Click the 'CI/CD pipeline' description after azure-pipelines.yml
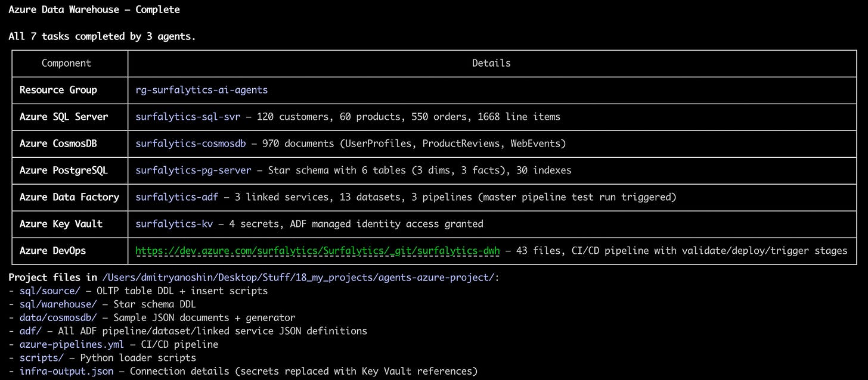 click(179, 344)
